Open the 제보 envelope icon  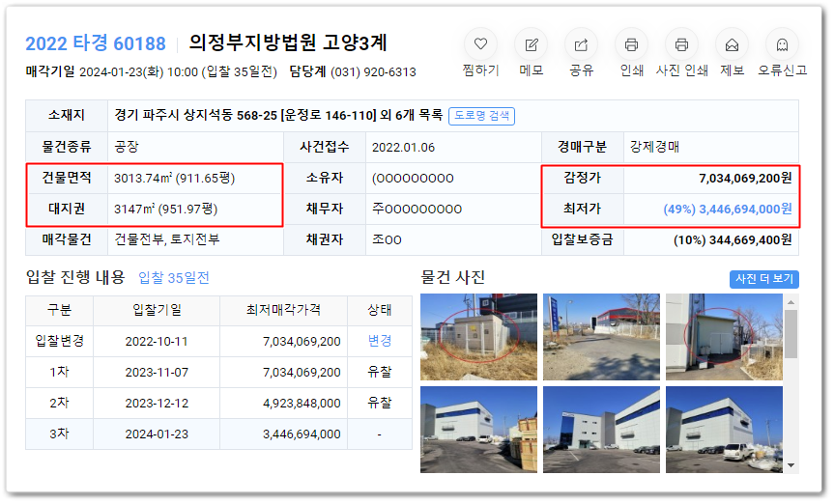732,44
